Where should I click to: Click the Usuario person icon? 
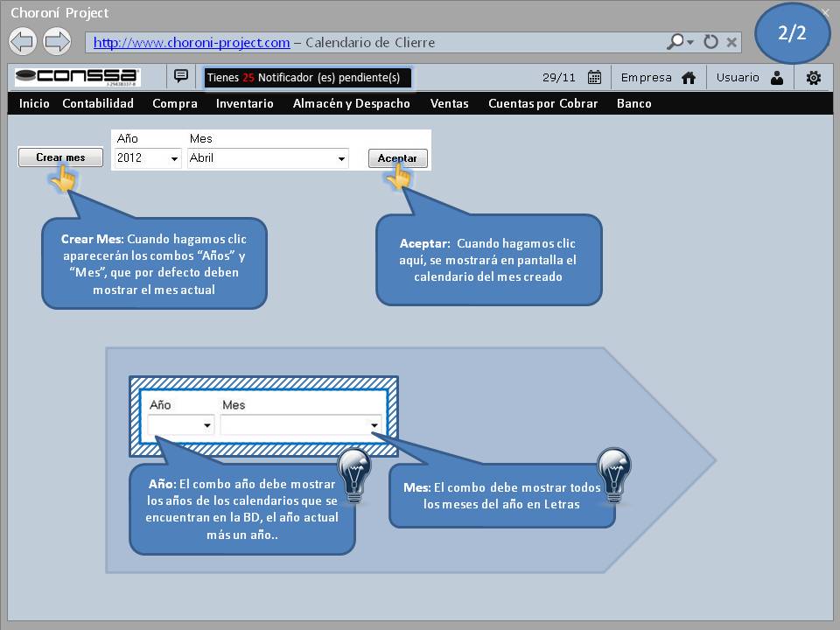777,78
